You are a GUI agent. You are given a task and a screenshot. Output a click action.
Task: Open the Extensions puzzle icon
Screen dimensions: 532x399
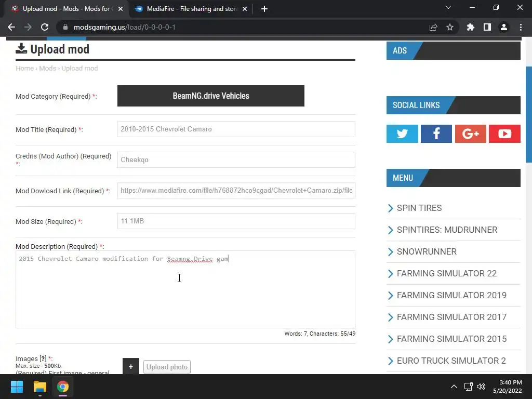click(470, 27)
